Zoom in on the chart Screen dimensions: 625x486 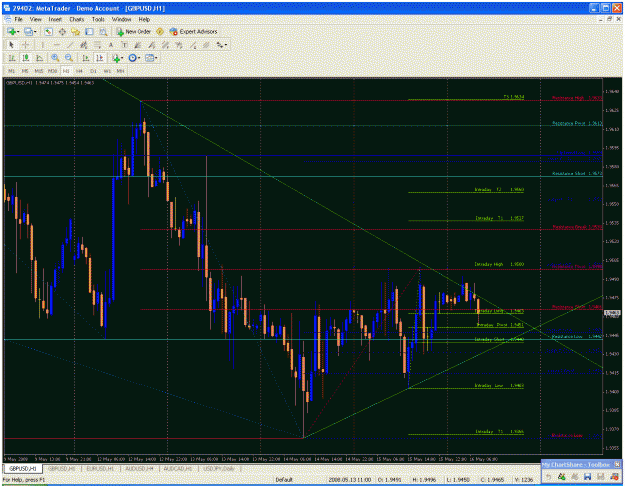[55, 58]
